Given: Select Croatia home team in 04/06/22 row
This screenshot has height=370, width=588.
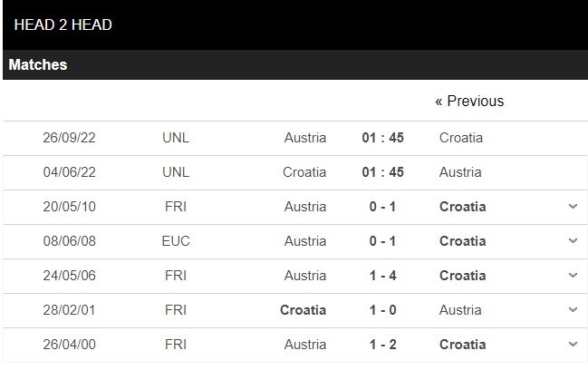Looking at the screenshot, I should point(304,172).
